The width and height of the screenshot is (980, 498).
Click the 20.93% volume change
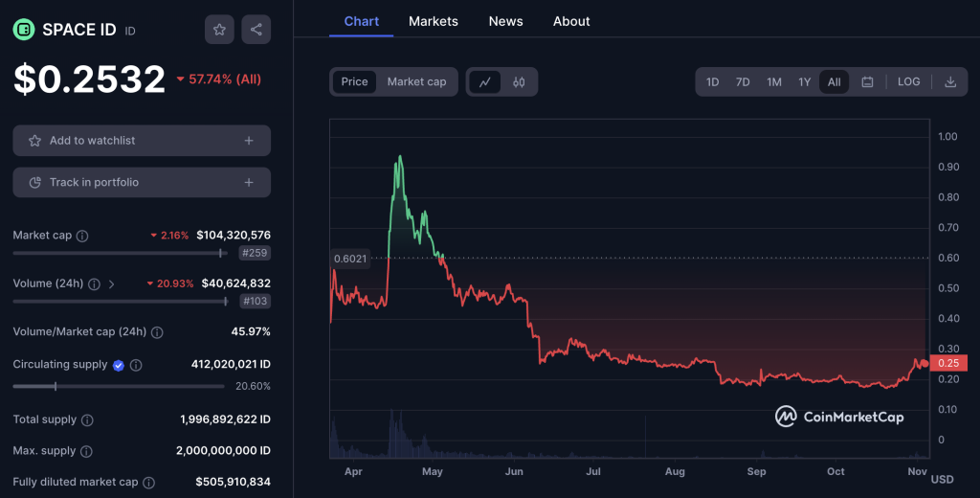pos(175,284)
